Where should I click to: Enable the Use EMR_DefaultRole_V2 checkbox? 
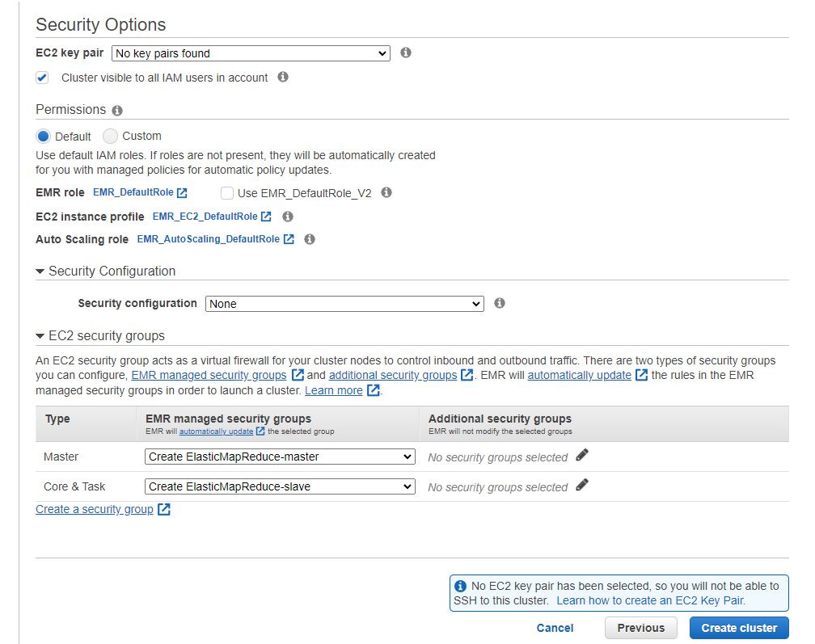227,193
